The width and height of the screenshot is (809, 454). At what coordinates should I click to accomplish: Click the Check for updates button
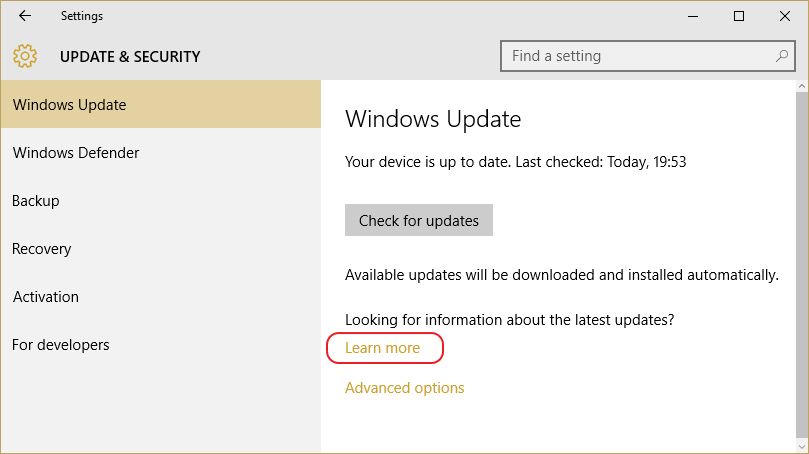coord(418,220)
